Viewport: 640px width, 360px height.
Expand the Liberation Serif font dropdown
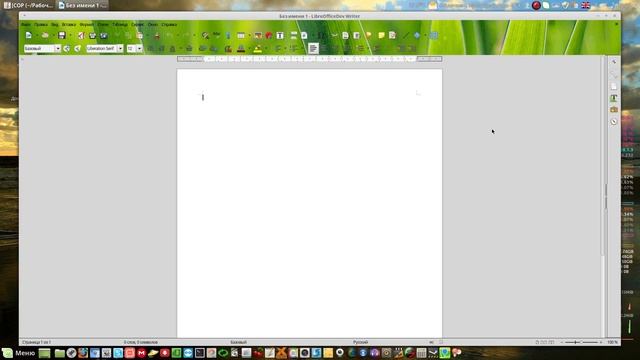120,49
